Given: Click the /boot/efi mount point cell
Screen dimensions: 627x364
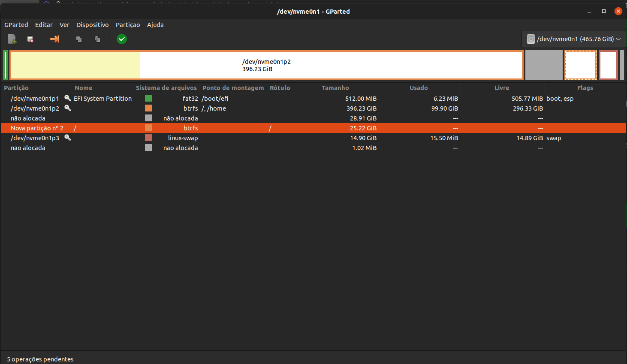Looking at the screenshot, I should pos(215,98).
